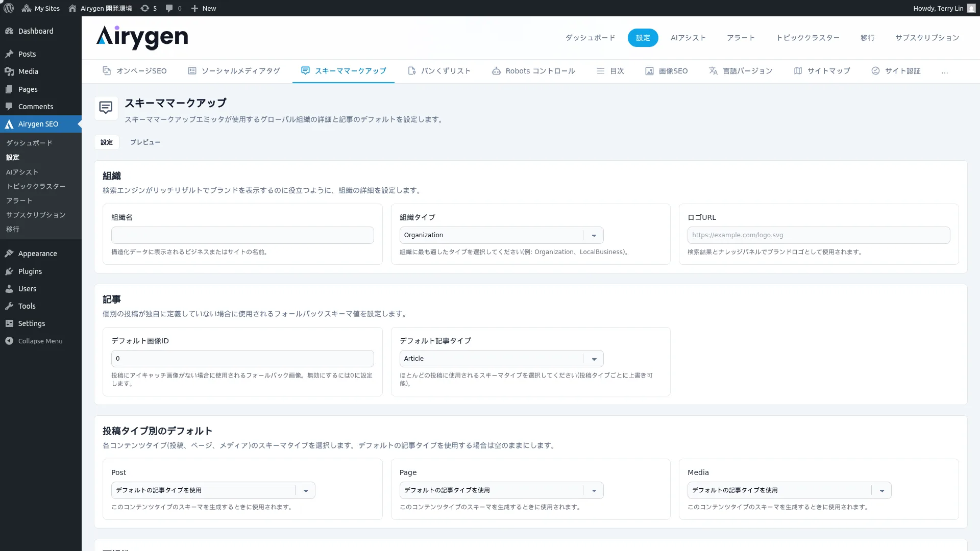Open Robots コントロール tab
This screenshot has width=980, height=551.
[x=533, y=71]
